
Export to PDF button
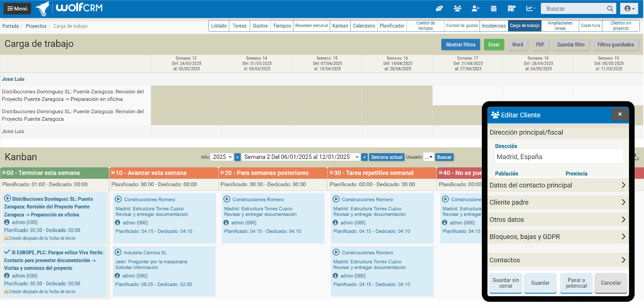(540, 45)
